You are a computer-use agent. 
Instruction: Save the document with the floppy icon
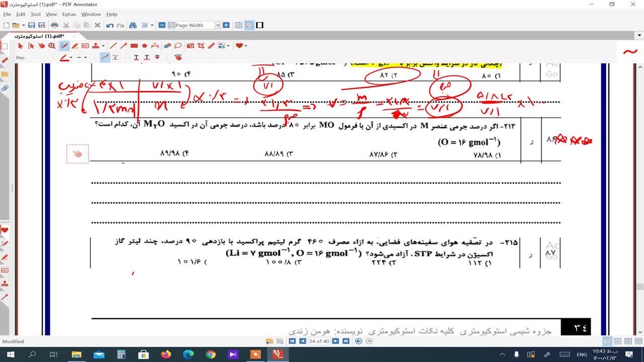click(x=32, y=25)
